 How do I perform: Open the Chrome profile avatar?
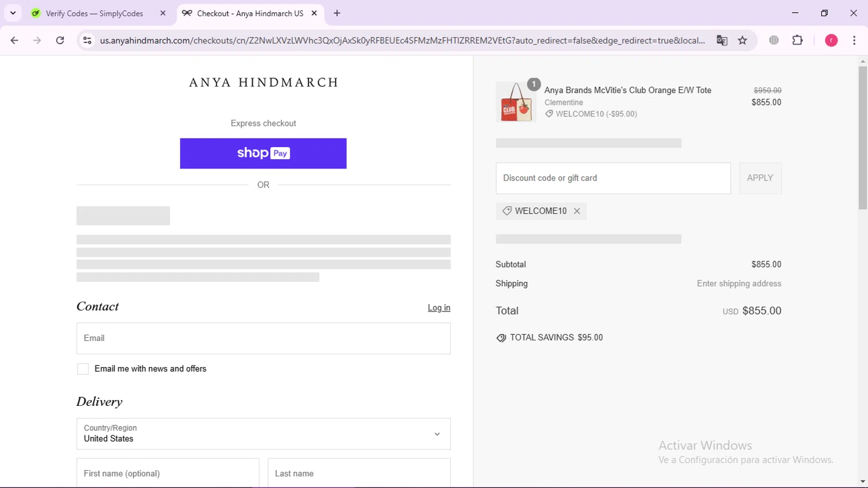[x=831, y=41]
